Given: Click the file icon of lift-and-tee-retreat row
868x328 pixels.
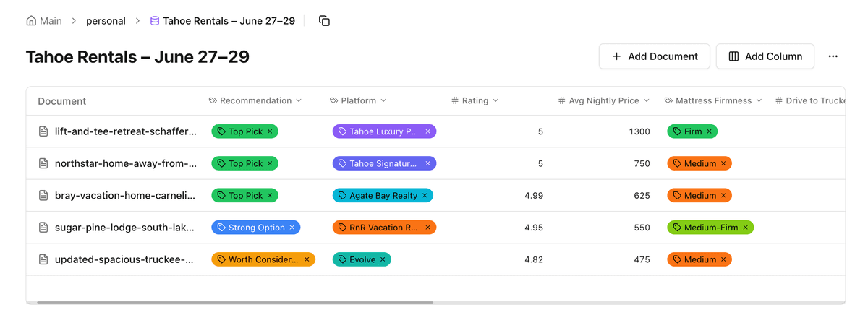Looking at the screenshot, I should 43,131.
